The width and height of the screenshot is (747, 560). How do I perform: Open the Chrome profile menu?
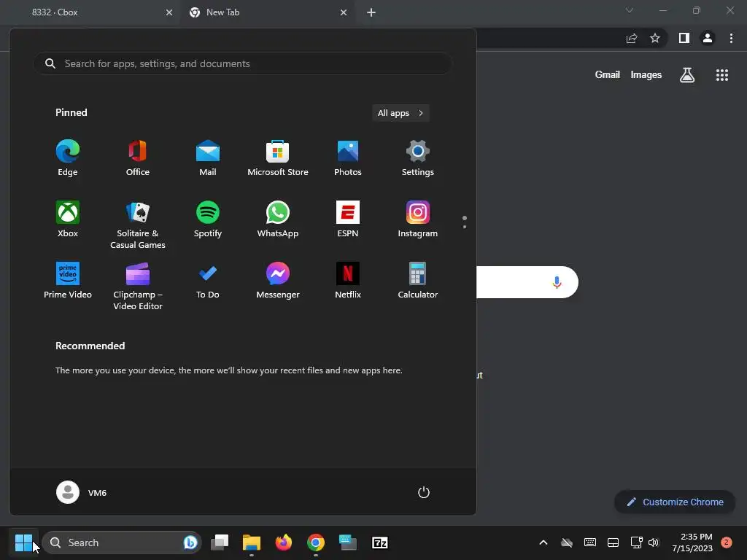click(x=708, y=38)
